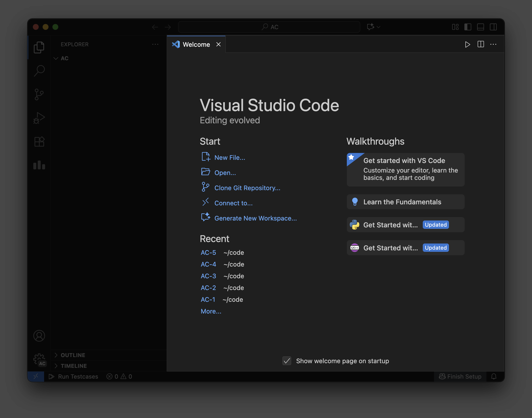Uncheck Show welcome page on startup

click(x=287, y=361)
